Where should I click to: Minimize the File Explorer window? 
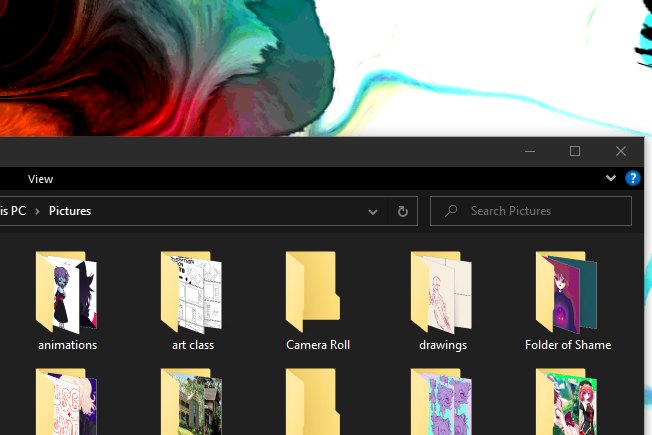529,151
